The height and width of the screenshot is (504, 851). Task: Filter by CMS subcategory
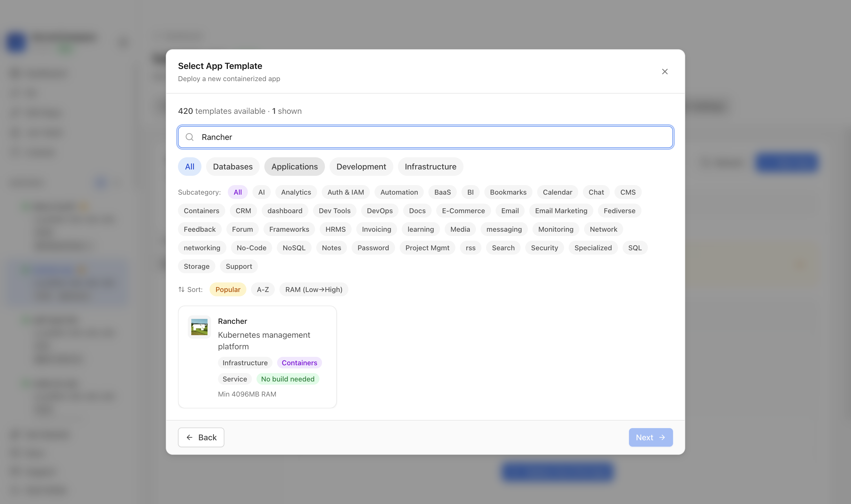click(628, 192)
